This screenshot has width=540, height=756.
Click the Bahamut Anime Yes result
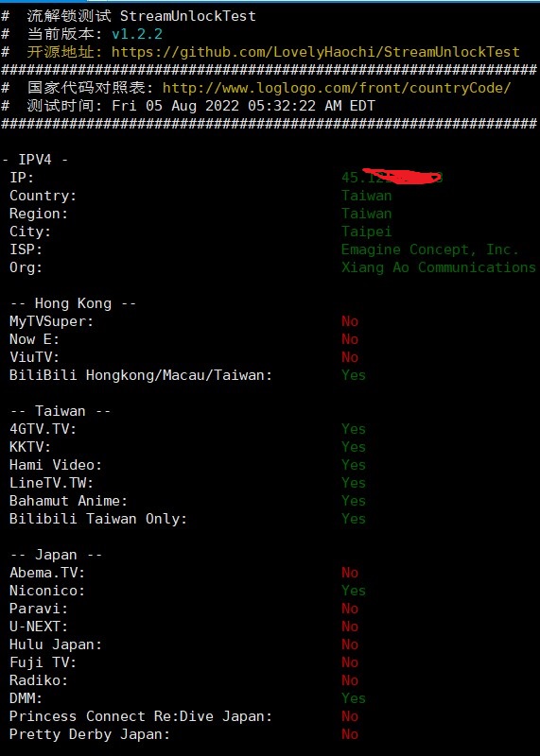(354, 501)
